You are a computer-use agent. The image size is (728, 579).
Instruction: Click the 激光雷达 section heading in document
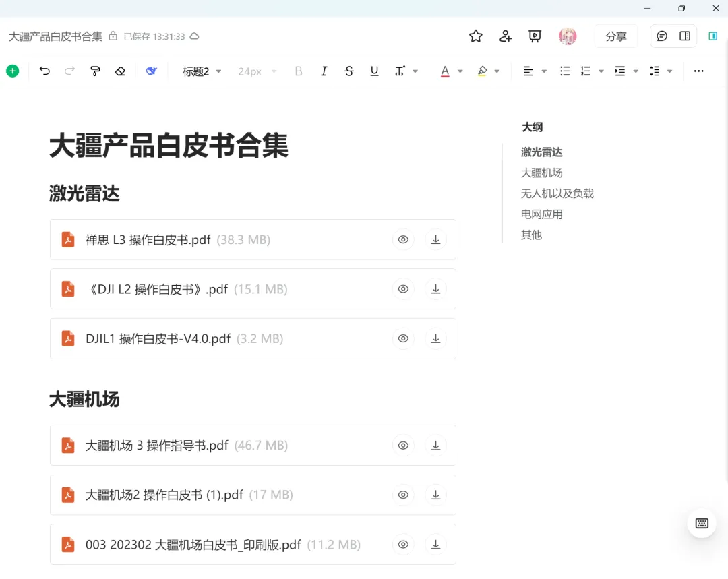click(x=84, y=193)
